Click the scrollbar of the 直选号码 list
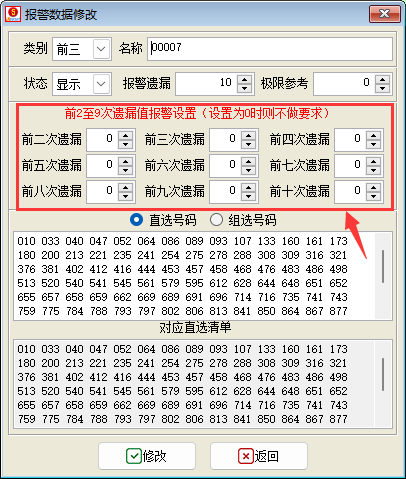406x479 pixels. click(x=383, y=275)
